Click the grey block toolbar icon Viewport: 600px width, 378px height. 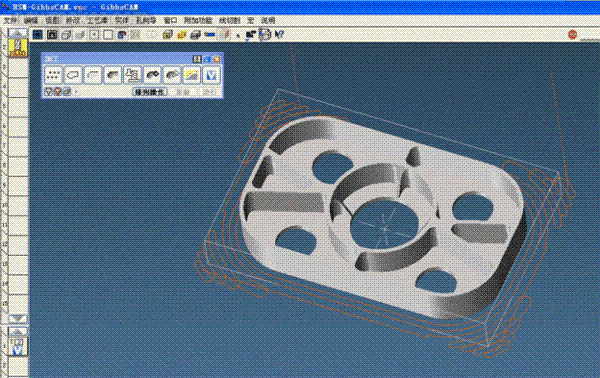(x=196, y=35)
